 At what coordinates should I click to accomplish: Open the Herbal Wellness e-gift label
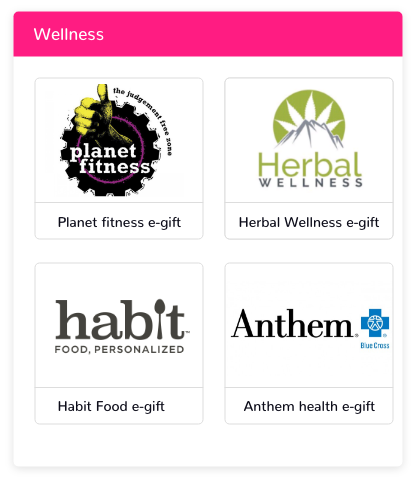pyautogui.click(x=309, y=222)
